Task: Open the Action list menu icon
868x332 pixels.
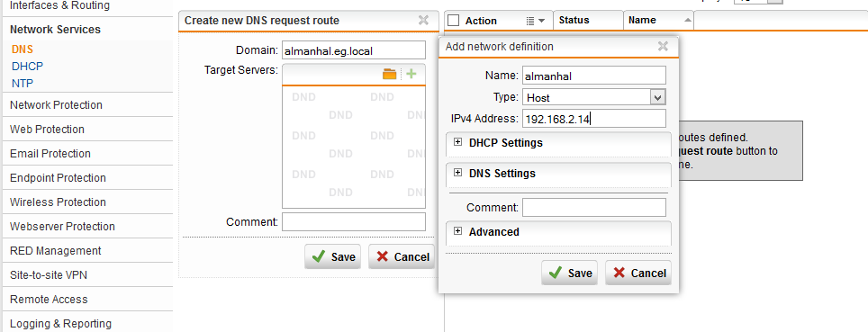Action: point(536,21)
